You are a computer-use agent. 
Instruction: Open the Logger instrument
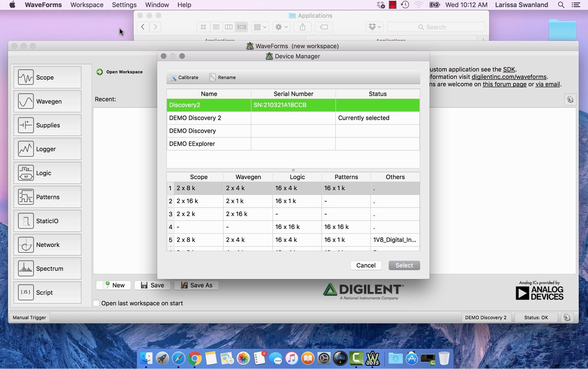pos(48,149)
